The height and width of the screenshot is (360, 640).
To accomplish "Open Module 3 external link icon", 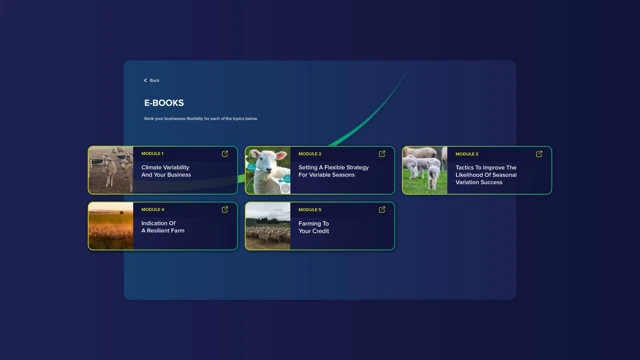I will [x=539, y=153].
